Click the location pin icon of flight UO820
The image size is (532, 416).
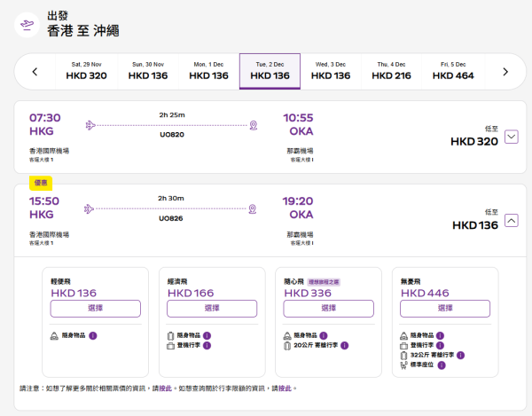pyautogui.click(x=253, y=125)
